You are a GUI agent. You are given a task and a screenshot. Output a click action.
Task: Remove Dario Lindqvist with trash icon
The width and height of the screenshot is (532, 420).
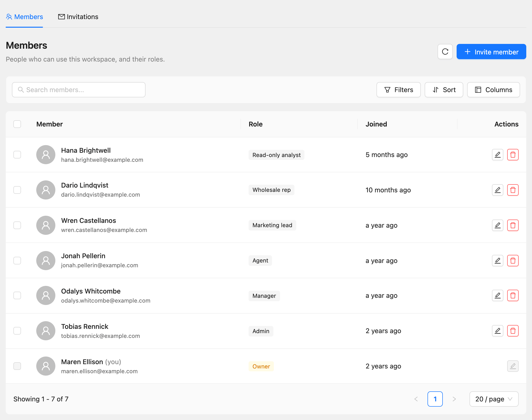coord(513,190)
